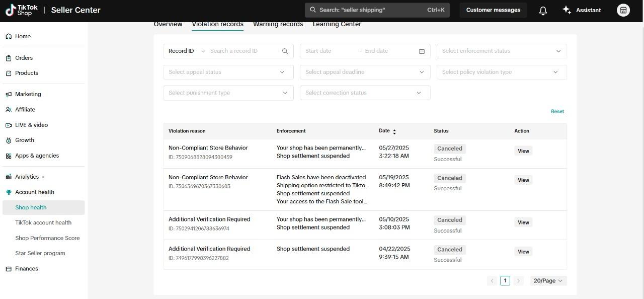Click the TikTok Shop logo
The image size is (644, 299).
[x=22, y=10]
